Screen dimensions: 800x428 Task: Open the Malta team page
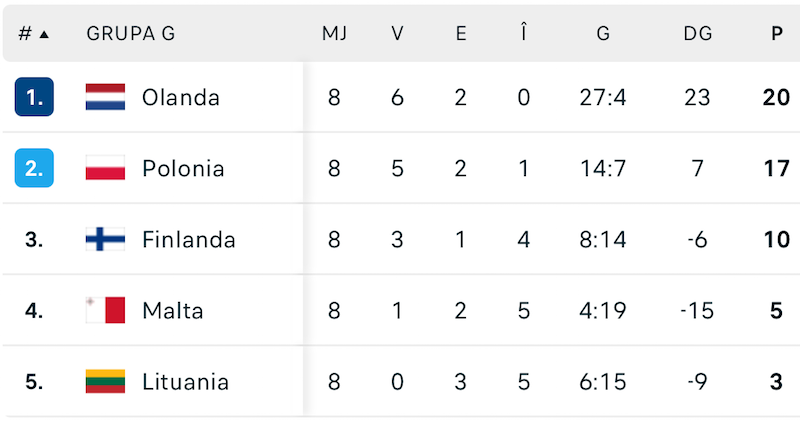[173, 310]
